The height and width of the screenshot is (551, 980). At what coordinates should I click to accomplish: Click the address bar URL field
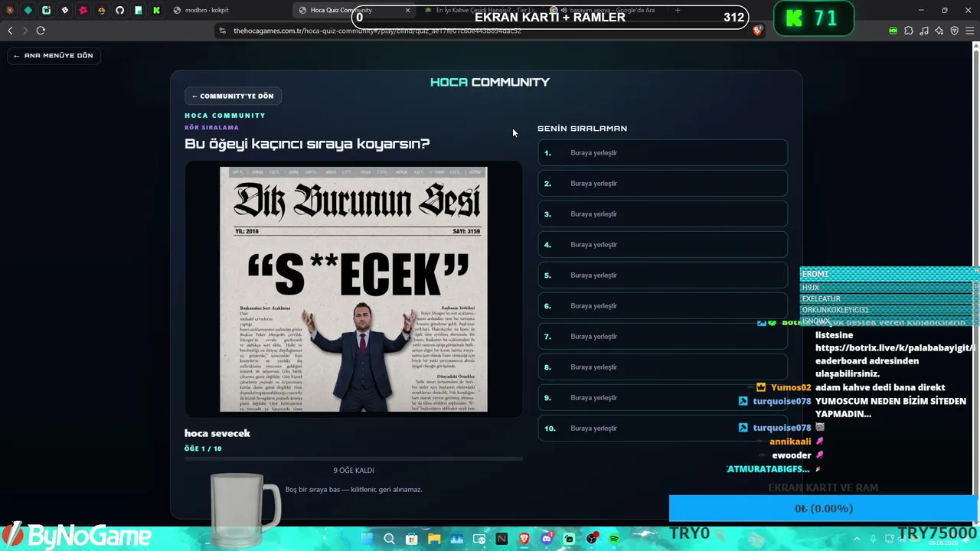tap(490, 31)
